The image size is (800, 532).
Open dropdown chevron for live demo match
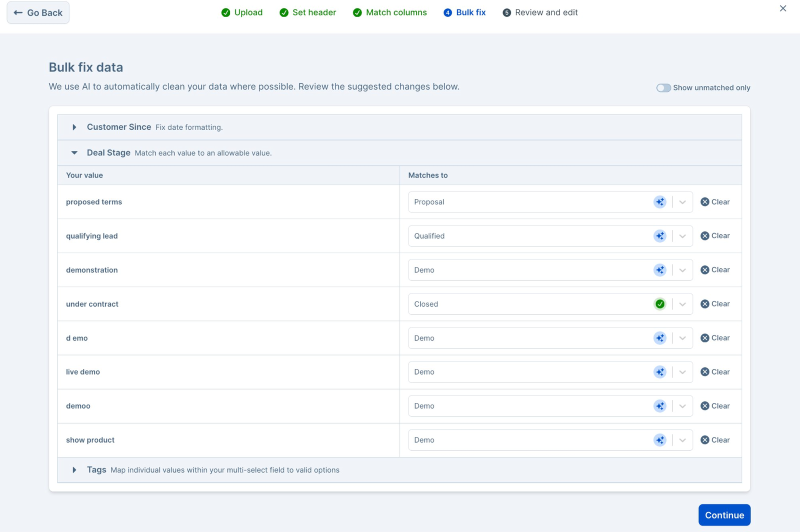682,372
